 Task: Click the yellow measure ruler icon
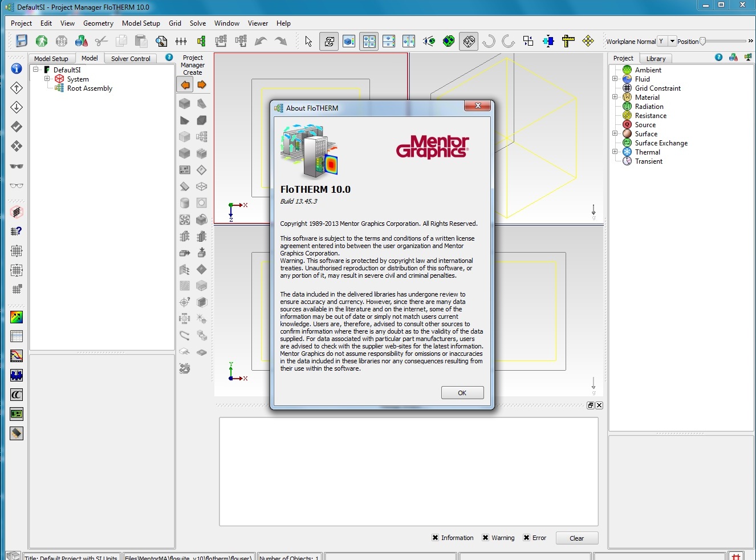click(568, 41)
